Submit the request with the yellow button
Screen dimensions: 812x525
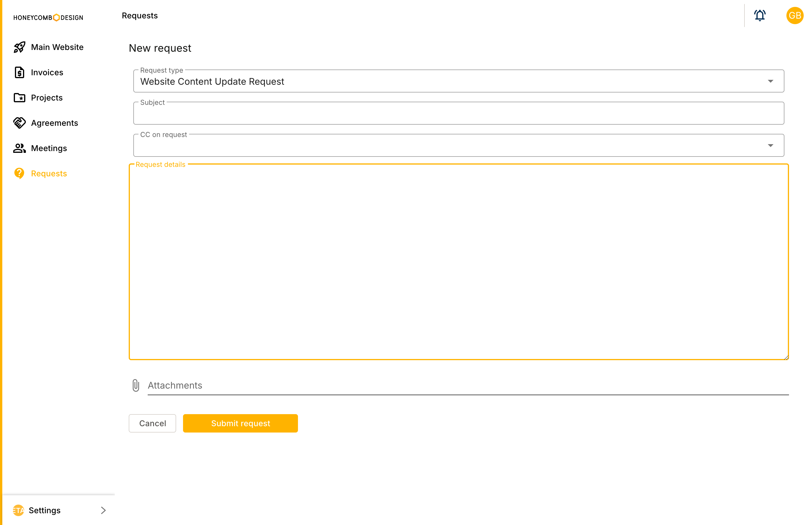[240, 423]
